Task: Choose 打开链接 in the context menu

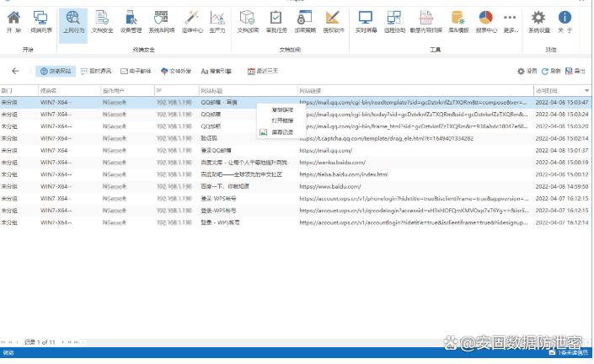Action: 282,120
